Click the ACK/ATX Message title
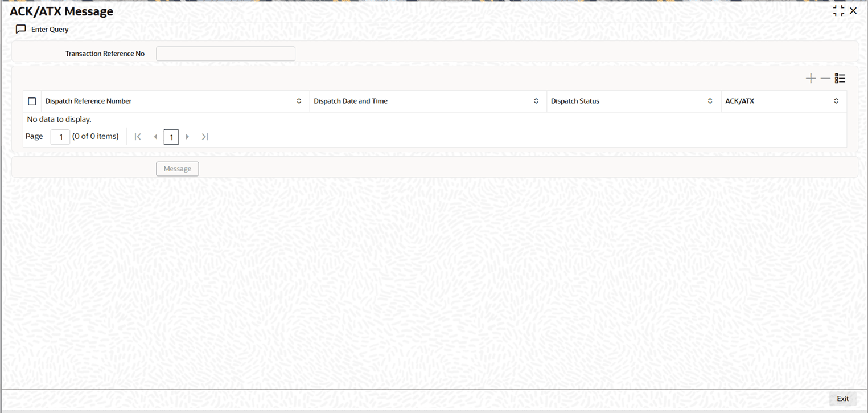The width and height of the screenshot is (868, 413). 61,11
